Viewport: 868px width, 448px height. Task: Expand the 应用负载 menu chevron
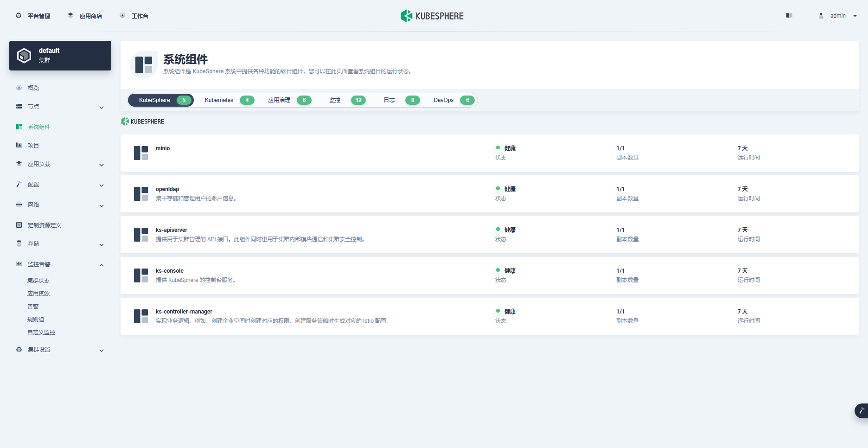102,165
